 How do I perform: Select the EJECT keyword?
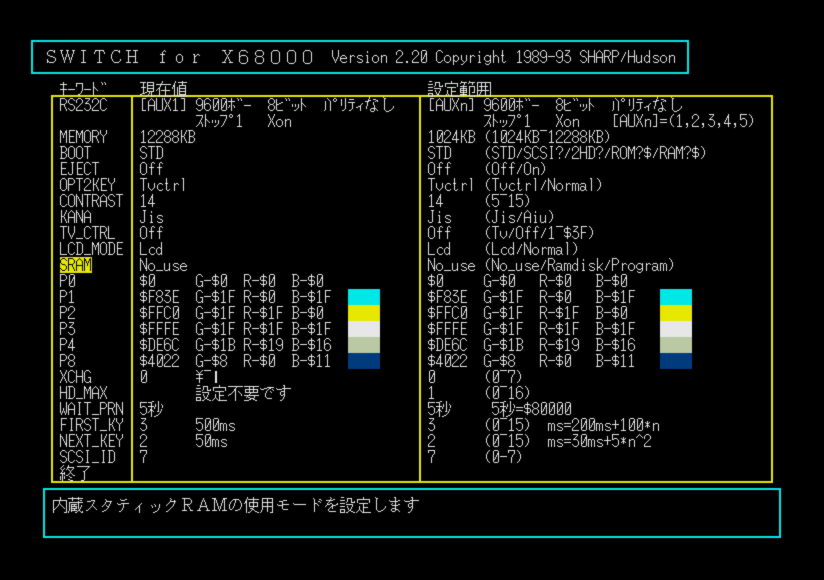(x=79, y=169)
